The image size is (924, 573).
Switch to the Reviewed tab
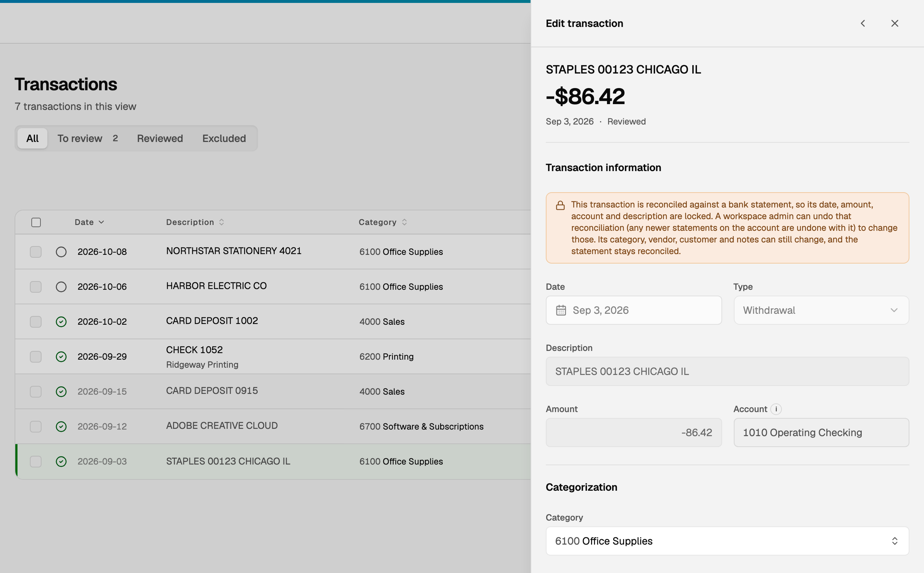tap(160, 138)
